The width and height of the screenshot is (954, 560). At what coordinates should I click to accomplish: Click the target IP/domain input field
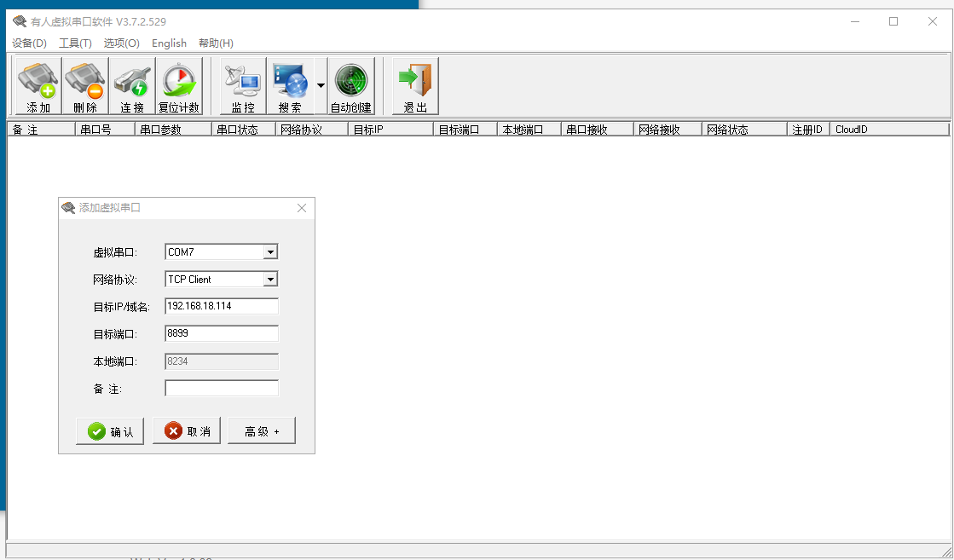click(x=222, y=307)
